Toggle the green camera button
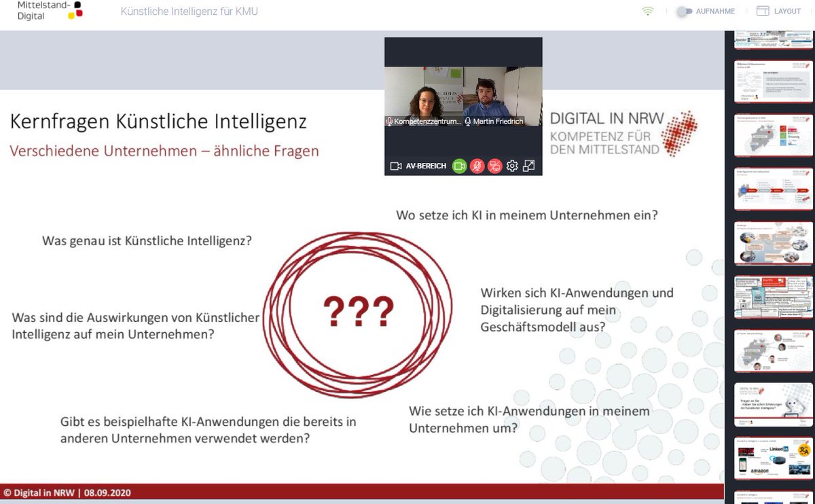The image size is (815, 504). click(x=460, y=166)
